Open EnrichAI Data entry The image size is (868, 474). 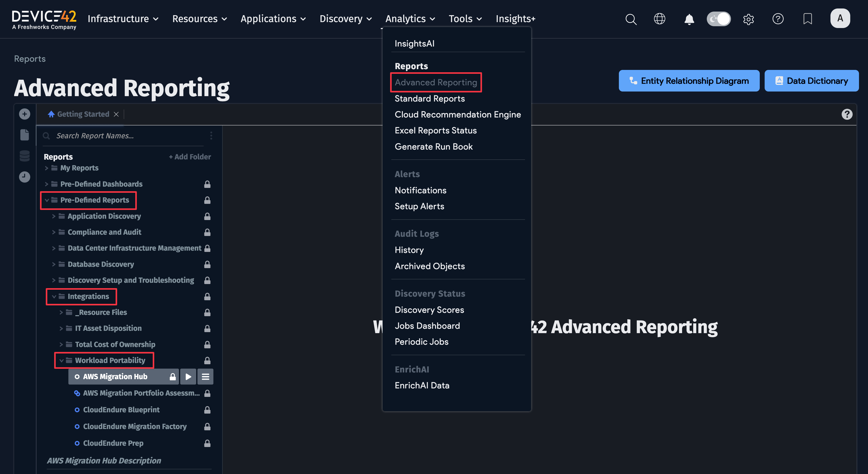(422, 385)
